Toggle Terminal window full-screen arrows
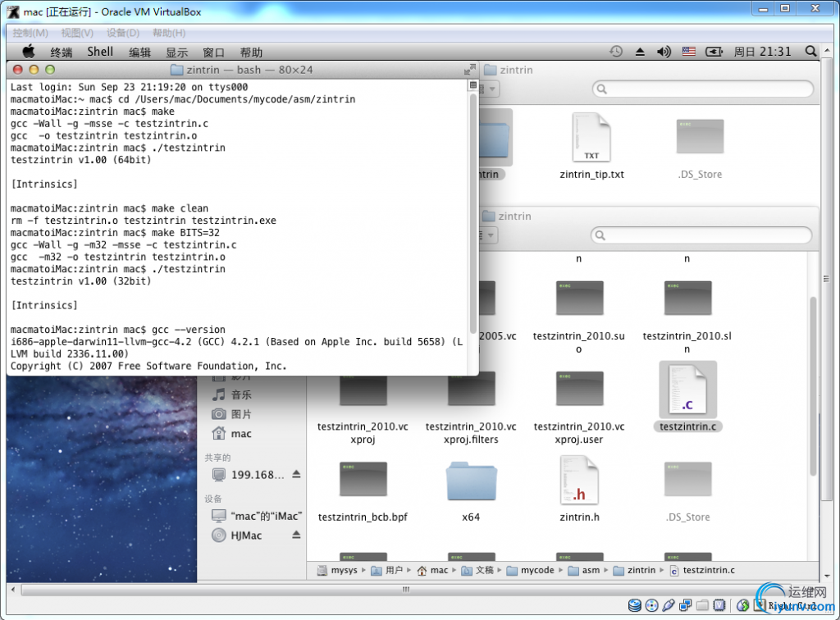This screenshot has width=840, height=620. [x=469, y=70]
